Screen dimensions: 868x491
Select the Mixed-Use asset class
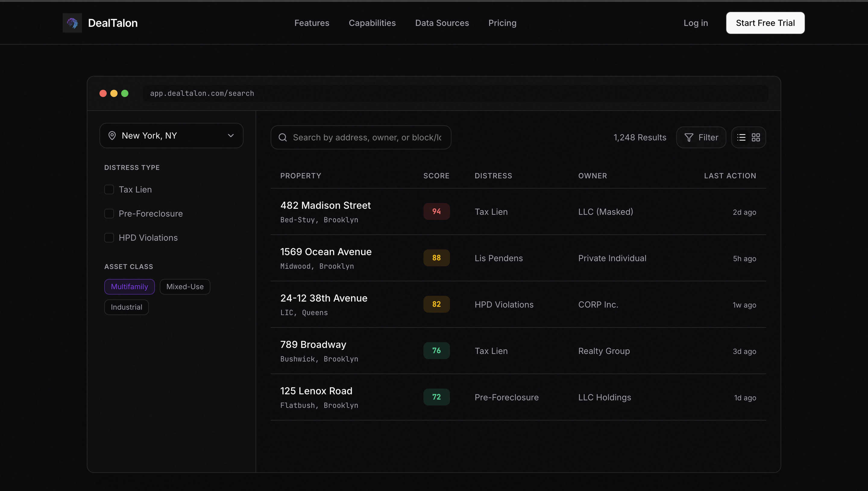[184, 286]
